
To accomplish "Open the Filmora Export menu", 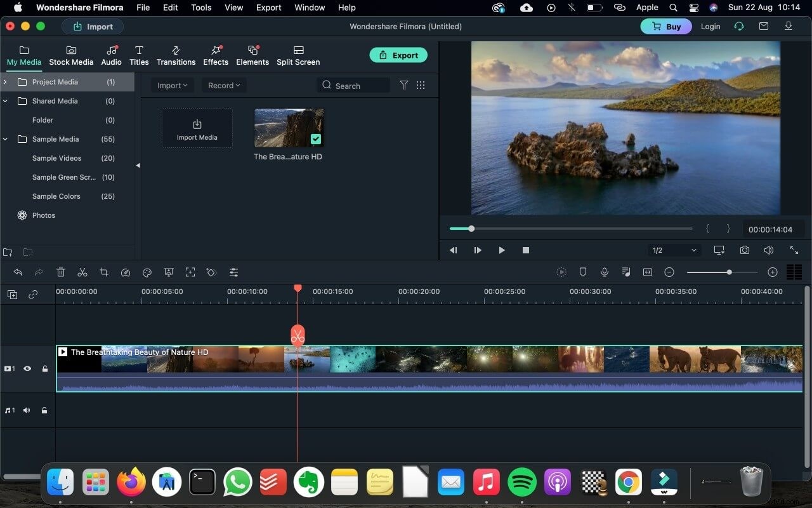I will 268,8.
